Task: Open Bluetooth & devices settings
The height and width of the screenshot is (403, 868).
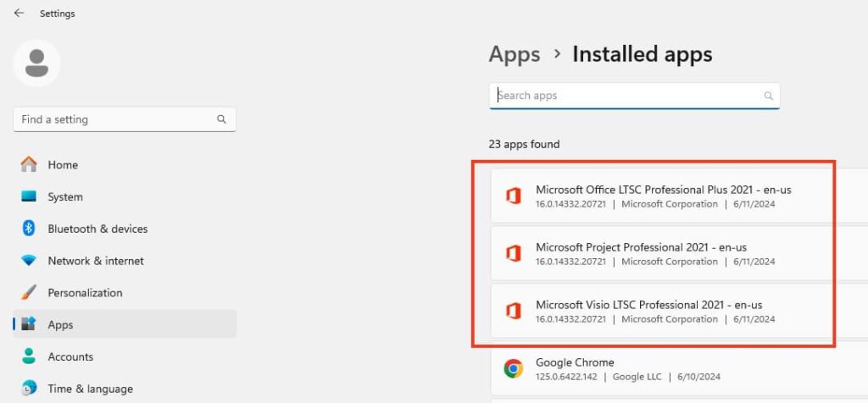Action: point(97,229)
